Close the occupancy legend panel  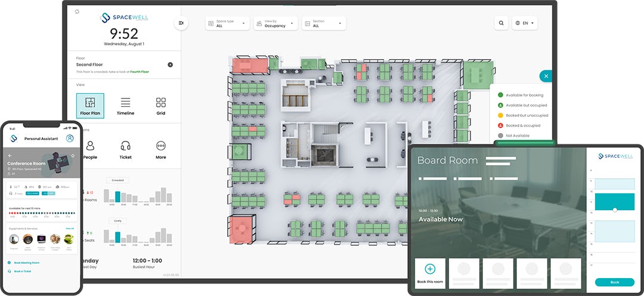546,76
